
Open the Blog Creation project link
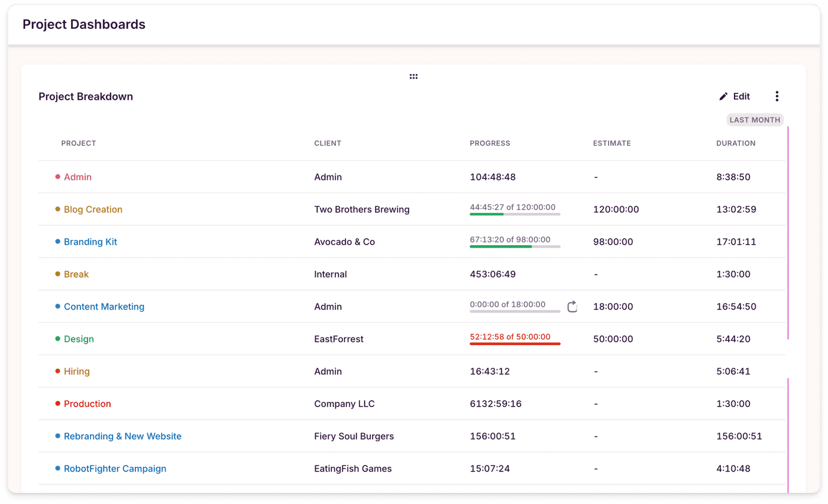click(93, 209)
